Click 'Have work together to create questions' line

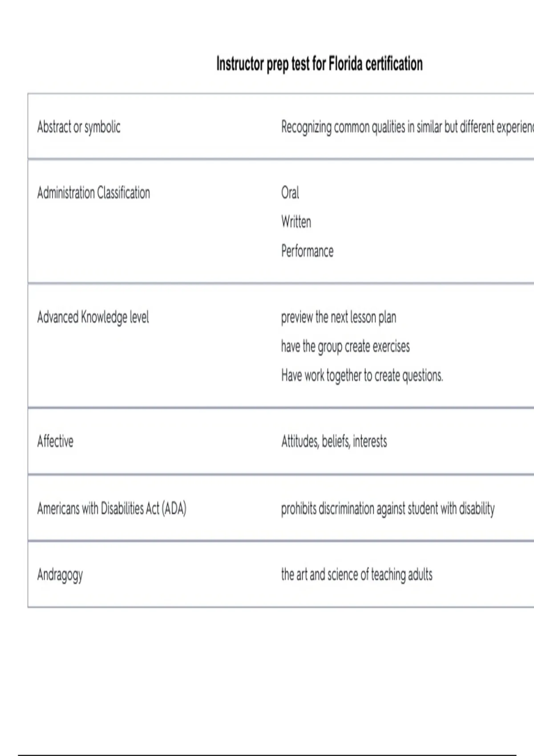[362, 376]
